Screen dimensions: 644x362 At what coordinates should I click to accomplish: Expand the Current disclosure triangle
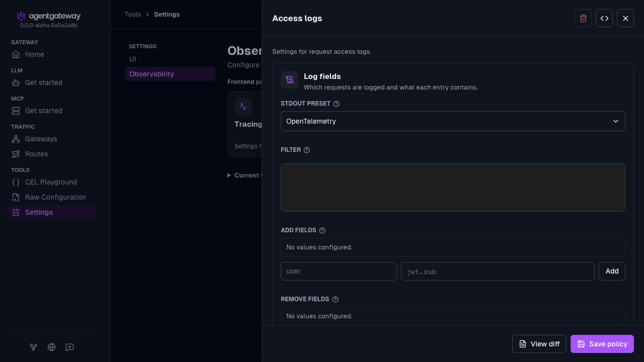point(229,175)
